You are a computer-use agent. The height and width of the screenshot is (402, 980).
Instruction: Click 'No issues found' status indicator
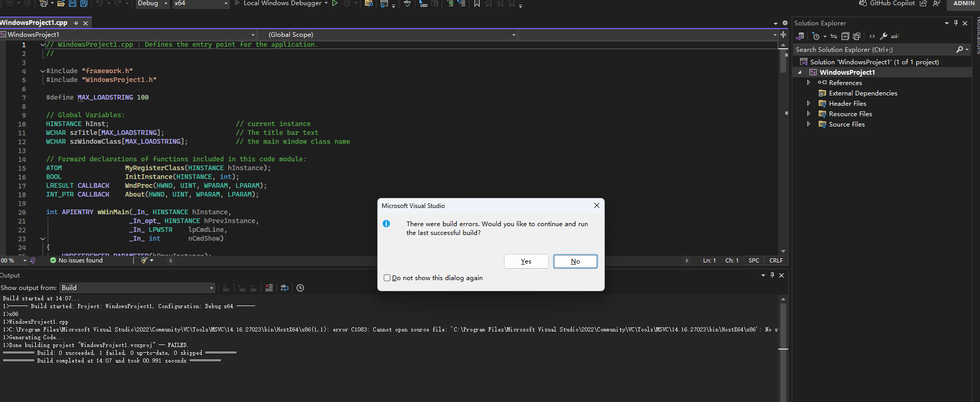point(76,260)
